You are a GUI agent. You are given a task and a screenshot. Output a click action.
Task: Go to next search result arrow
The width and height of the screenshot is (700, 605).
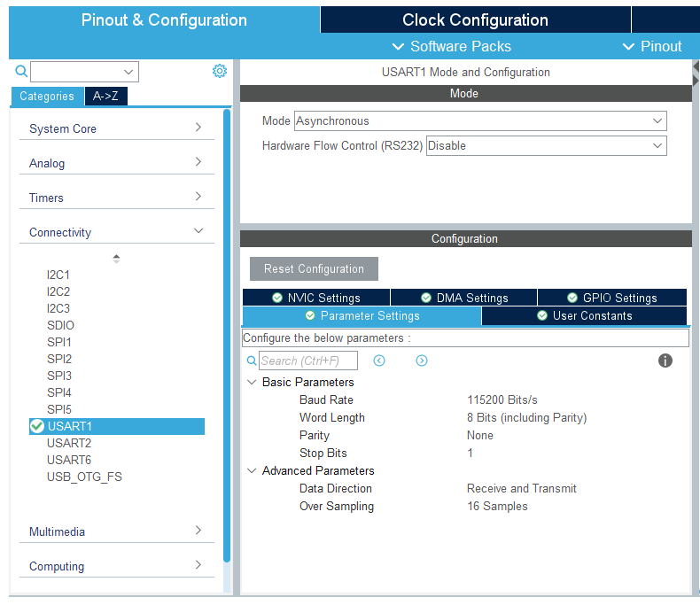tap(422, 361)
